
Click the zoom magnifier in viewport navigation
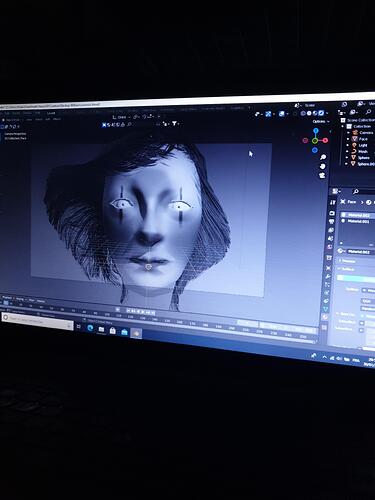click(x=323, y=157)
